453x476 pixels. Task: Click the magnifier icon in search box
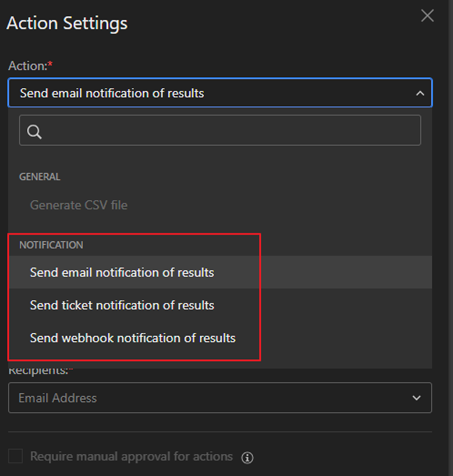(x=34, y=132)
